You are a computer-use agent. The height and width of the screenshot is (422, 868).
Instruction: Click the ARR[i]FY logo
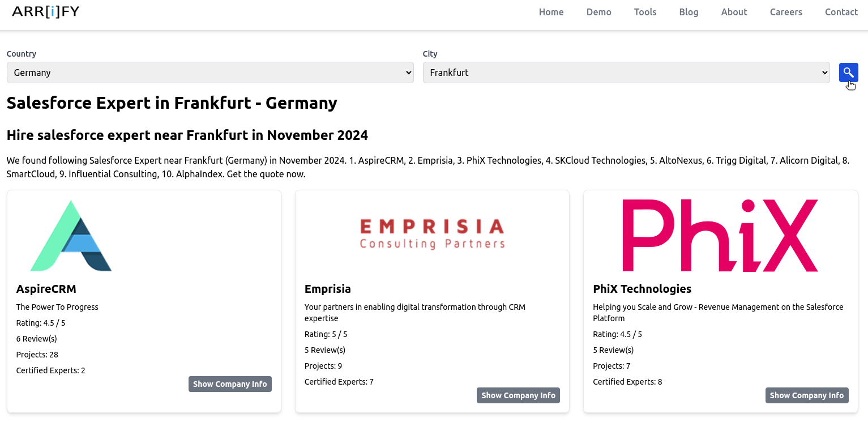(x=45, y=11)
